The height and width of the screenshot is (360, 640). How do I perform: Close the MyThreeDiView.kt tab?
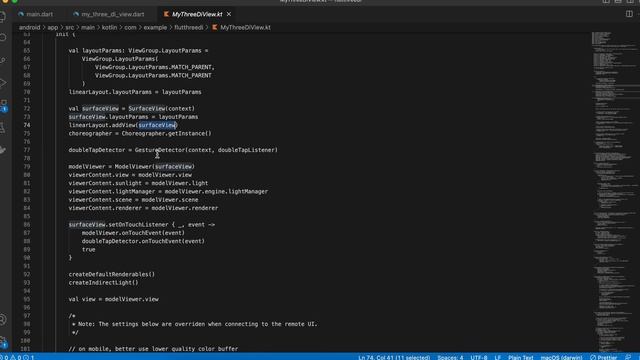tap(229, 14)
